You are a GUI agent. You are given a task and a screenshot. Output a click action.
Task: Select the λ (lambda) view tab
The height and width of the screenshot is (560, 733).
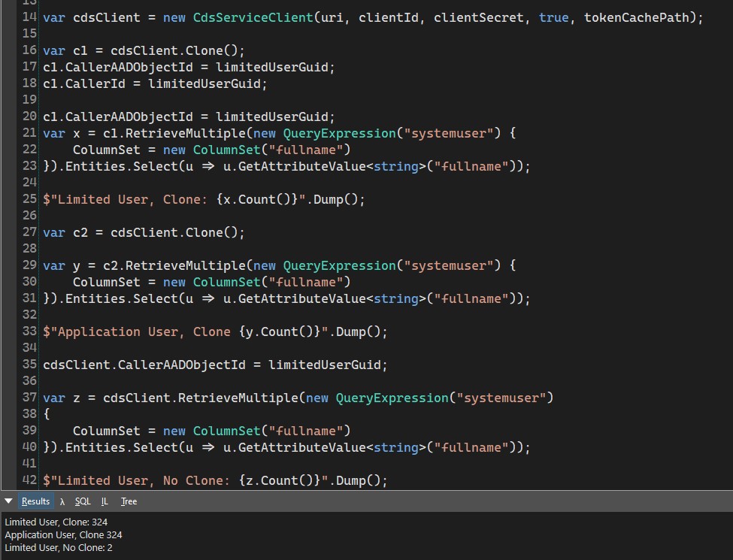click(x=64, y=501)
